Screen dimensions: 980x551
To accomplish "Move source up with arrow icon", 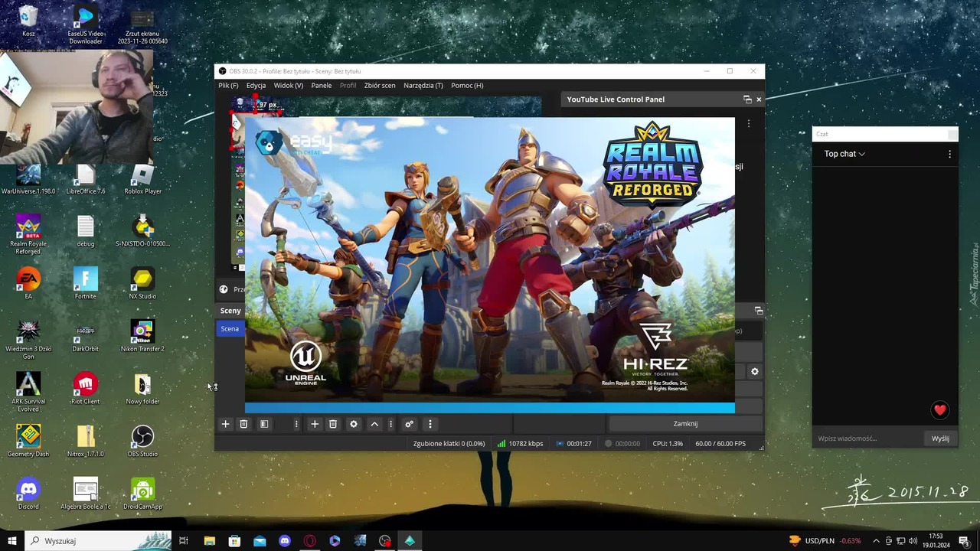I will 374,424.
